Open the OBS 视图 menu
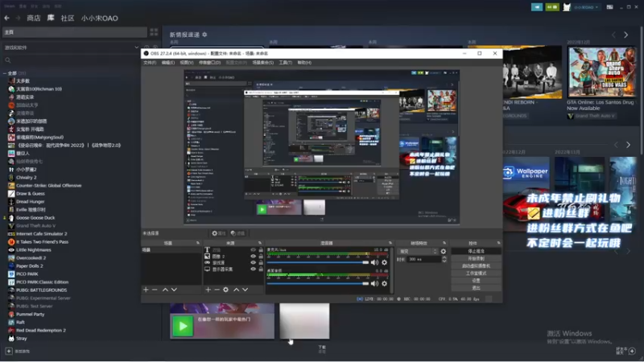The image size is (644, 362). tap(186, 63)
